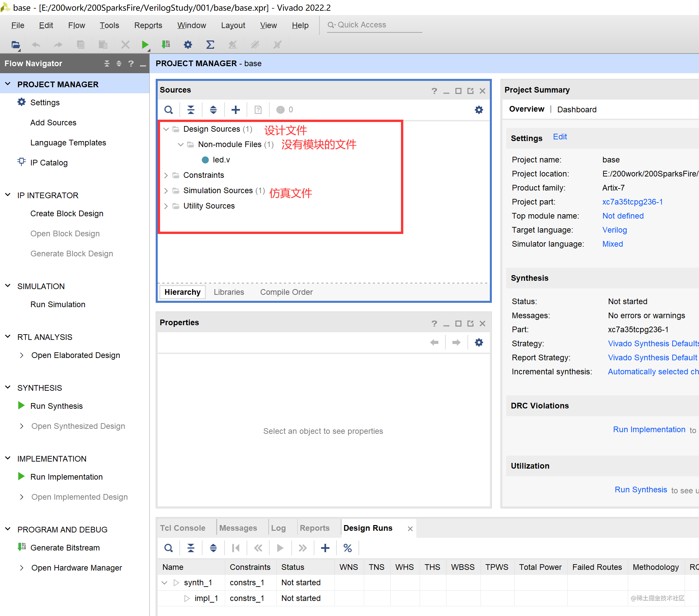
Task: Click the Edit link beside Settings
Action: (x=560, y=137)
